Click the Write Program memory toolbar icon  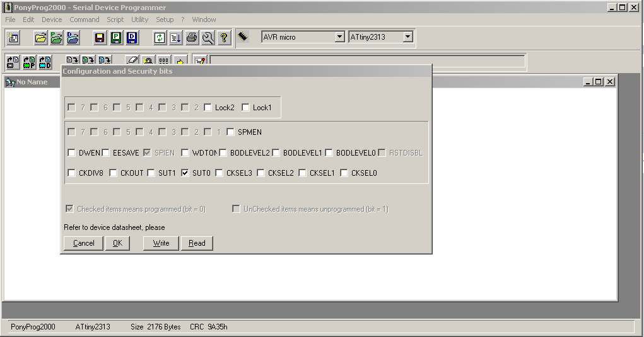88,60
